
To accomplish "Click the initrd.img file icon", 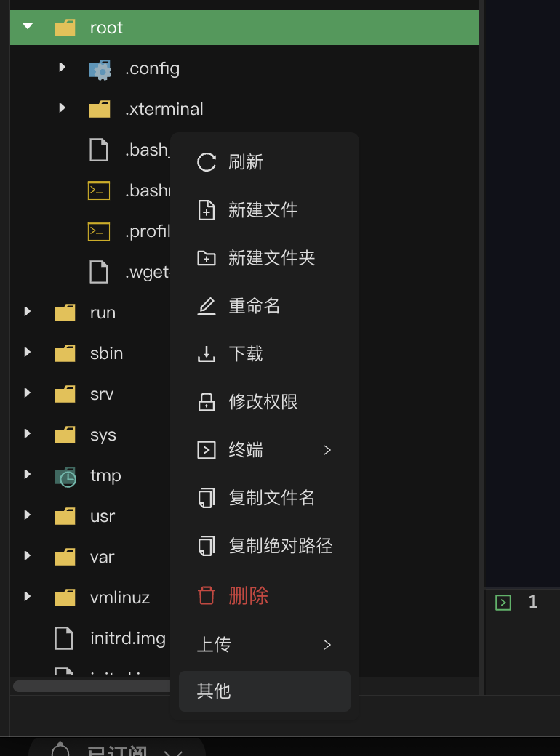I will pyautogui.click(x=64, y=638).
